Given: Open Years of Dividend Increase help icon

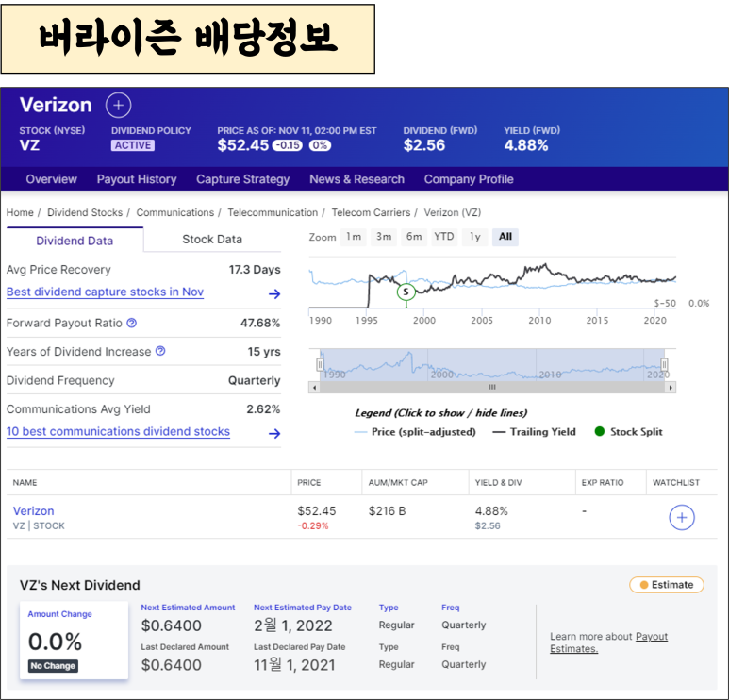Looking at the screenshot, I should click(160, 351).
